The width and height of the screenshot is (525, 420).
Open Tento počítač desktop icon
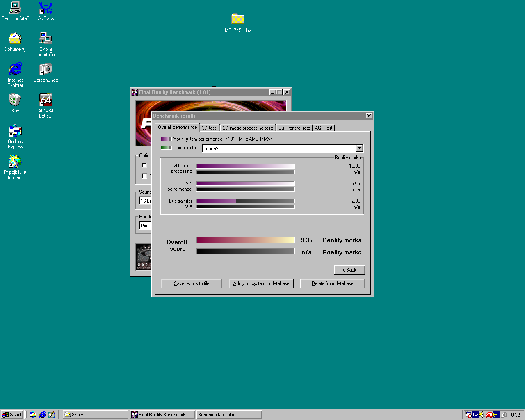coord(15,8)
